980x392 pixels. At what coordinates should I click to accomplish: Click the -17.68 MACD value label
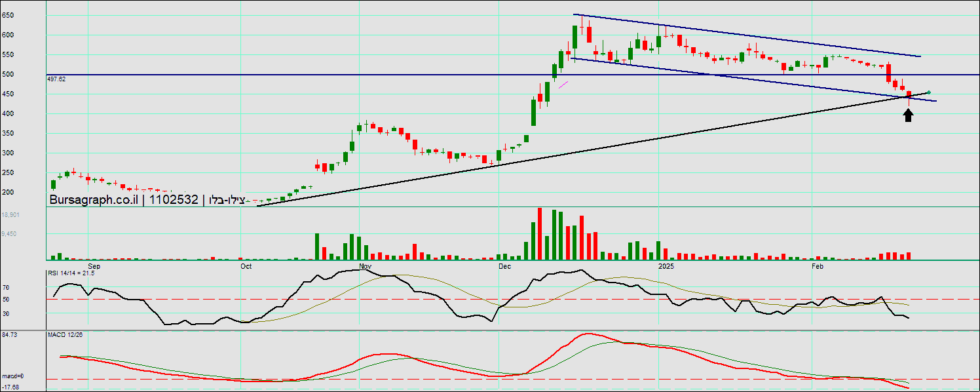click(x=10, y=387)
